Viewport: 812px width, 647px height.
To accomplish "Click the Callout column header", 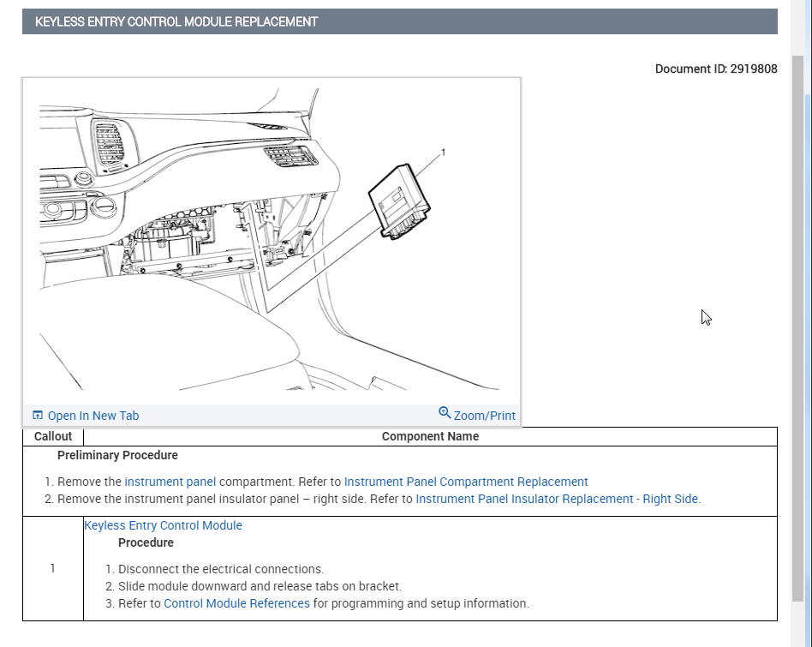I will click(x=53, y=436).
